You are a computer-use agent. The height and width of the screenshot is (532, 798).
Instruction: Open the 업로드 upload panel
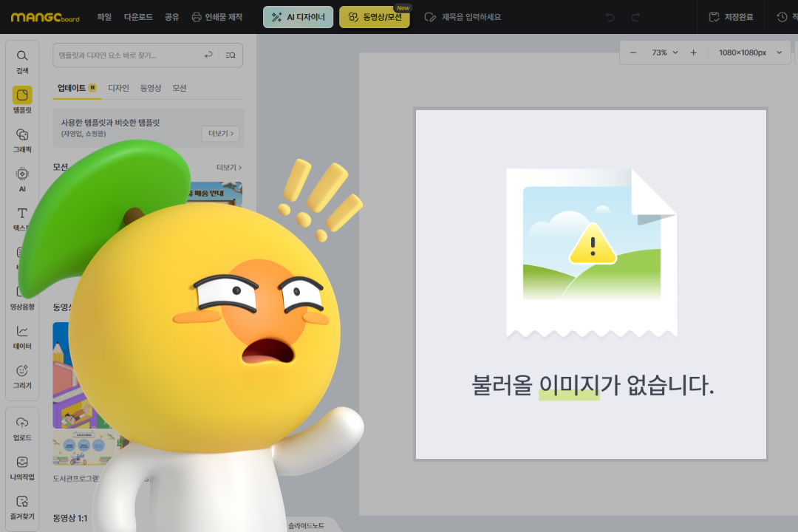coord(22,428)
